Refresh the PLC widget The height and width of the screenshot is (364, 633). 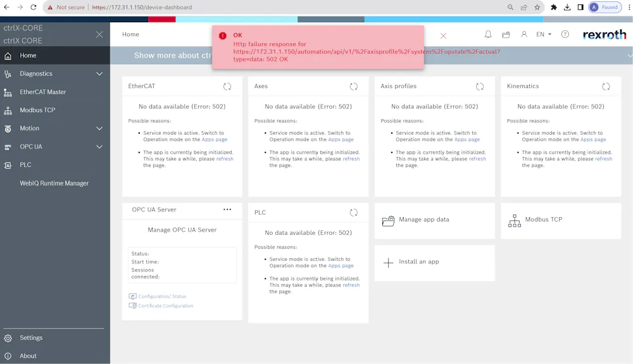[x=354, y=213]
